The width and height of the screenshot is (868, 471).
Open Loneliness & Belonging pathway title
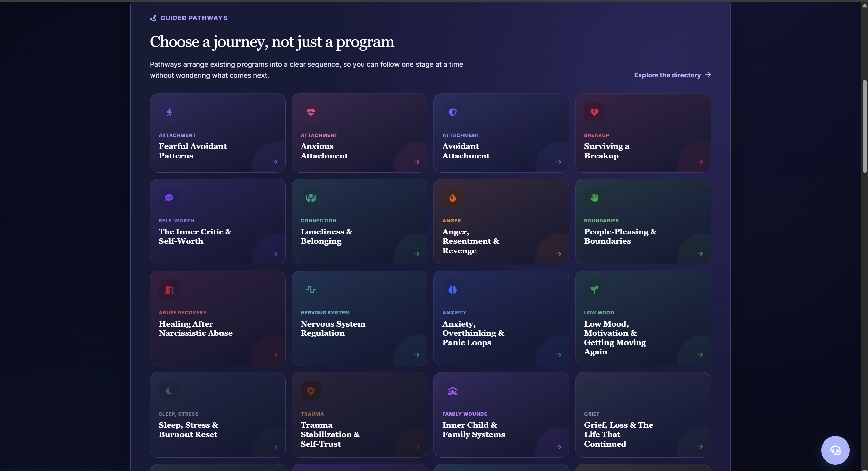(x=326, y=236)
